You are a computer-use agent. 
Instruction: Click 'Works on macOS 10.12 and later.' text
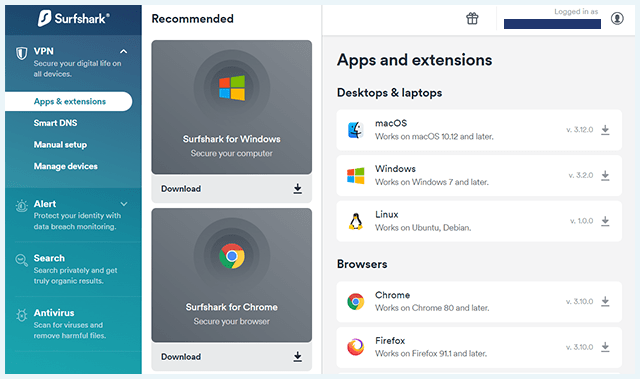(x=434, y=137)
